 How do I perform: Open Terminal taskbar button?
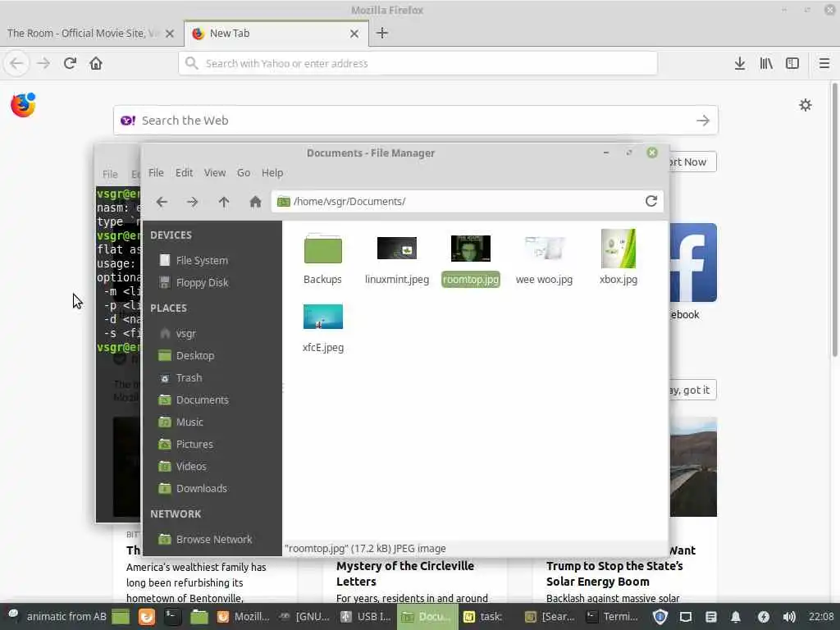coord(613,617)
